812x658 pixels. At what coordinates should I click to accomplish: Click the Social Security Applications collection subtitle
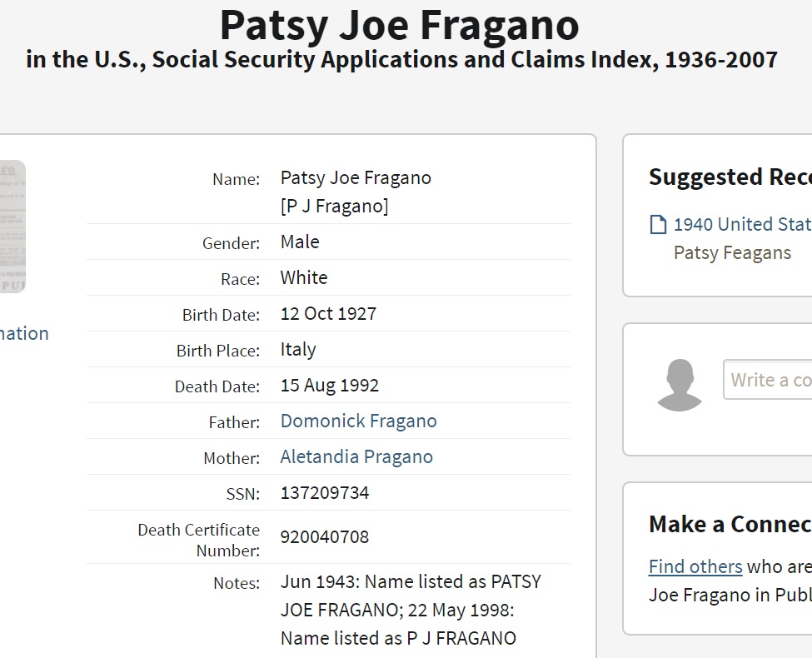pos(401,60)
